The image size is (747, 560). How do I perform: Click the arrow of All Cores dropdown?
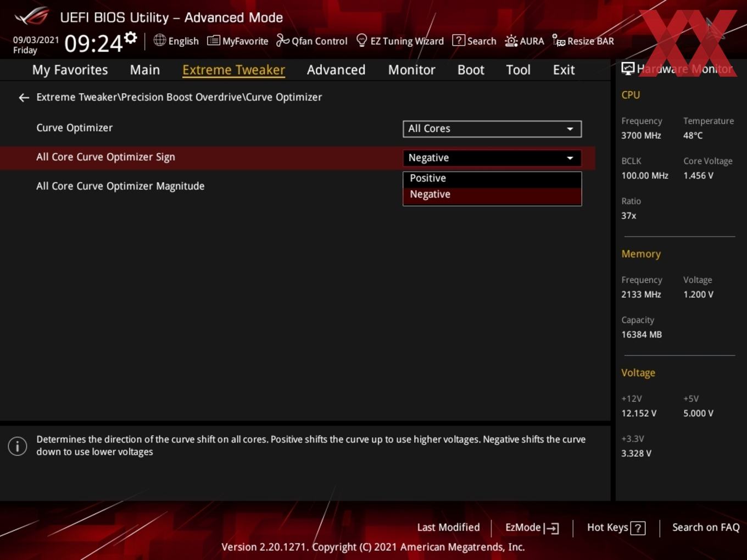tap(570, 129)
